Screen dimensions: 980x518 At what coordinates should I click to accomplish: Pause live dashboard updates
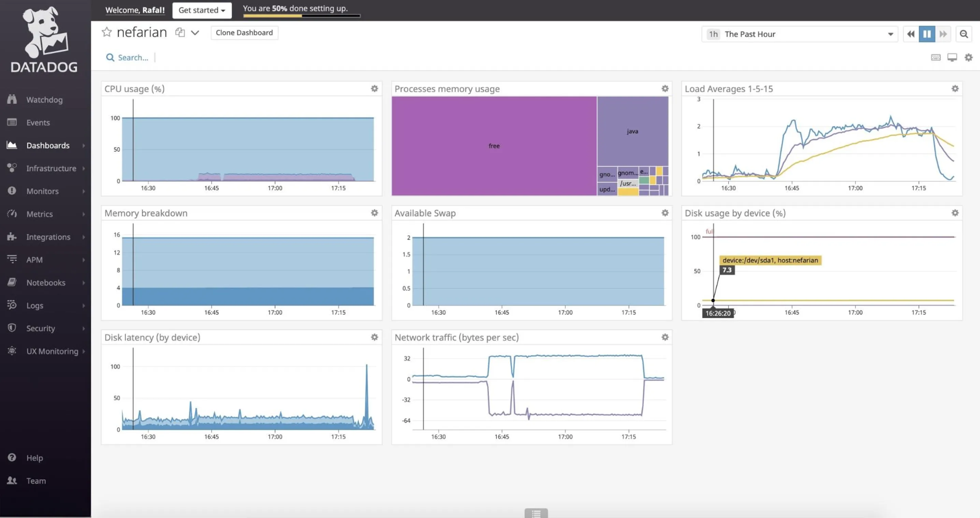pyautogui.click(x=927, y=34)
